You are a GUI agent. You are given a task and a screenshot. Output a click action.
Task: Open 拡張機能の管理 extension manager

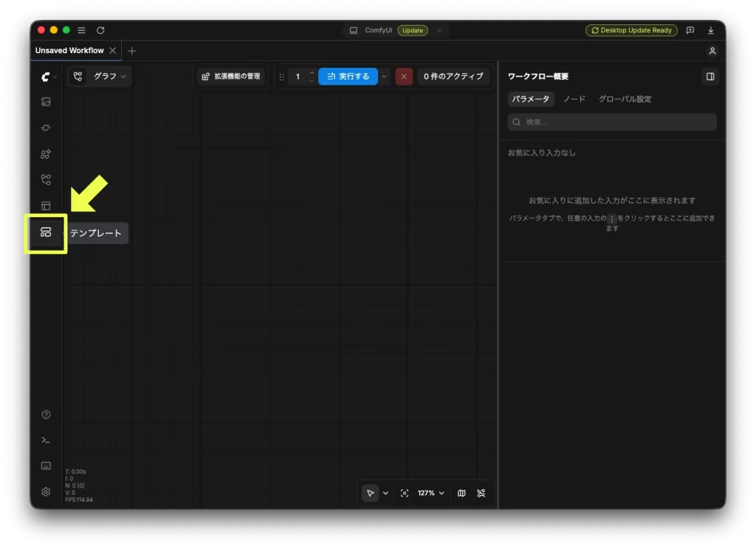[231, 76]
